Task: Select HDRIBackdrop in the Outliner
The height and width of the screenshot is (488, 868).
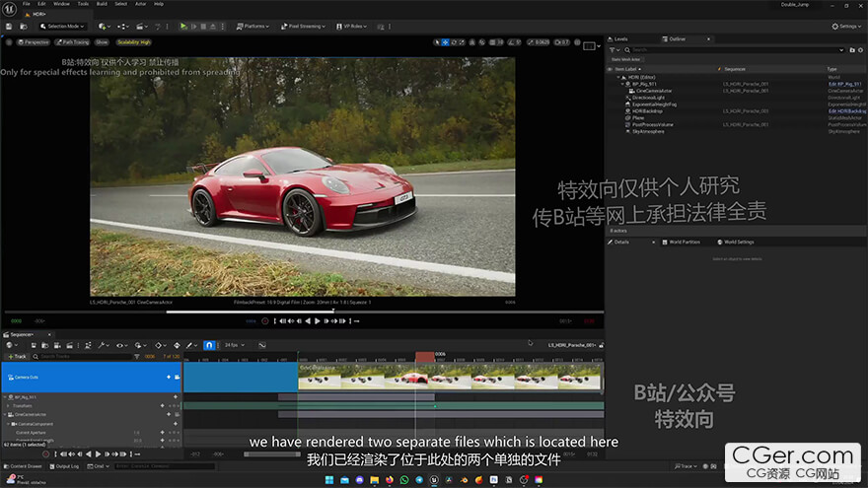Action: click(647, 111)
